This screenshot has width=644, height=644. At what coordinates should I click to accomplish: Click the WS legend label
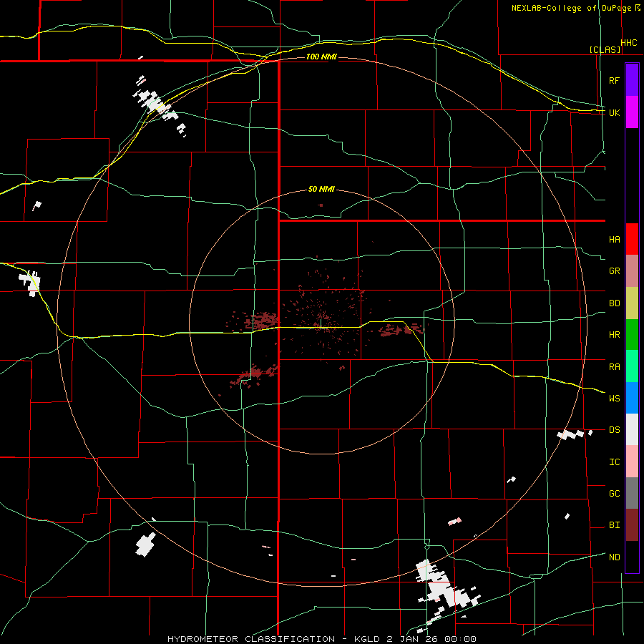[x=614, y=399]
